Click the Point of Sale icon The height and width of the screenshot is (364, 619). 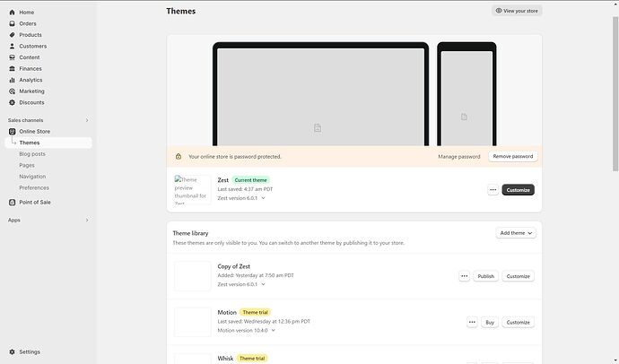point(12,203)
